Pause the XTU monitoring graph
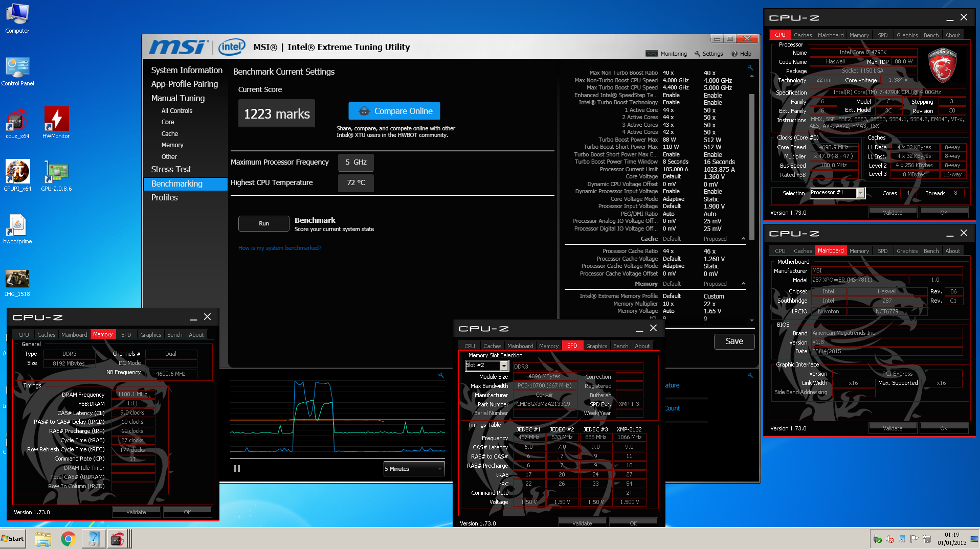The height and width of the screenshot is (549, 980). (237, 468)
